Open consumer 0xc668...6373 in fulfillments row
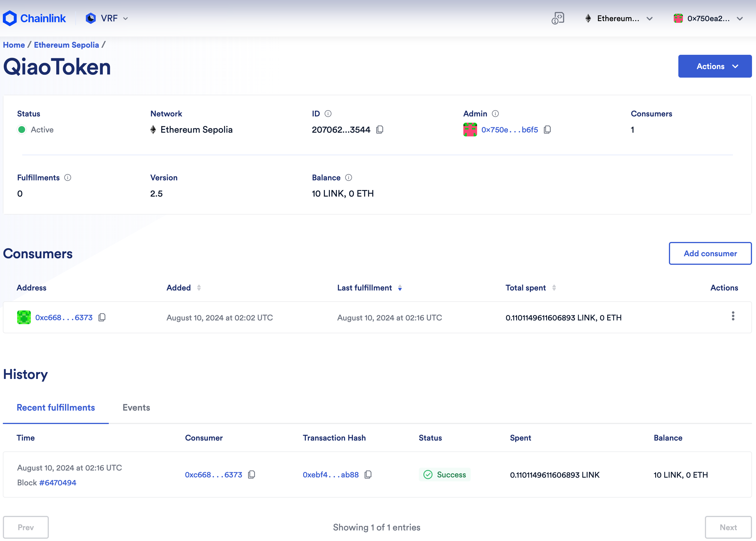Viewport: 756px width, 541px height. point(213,475)
